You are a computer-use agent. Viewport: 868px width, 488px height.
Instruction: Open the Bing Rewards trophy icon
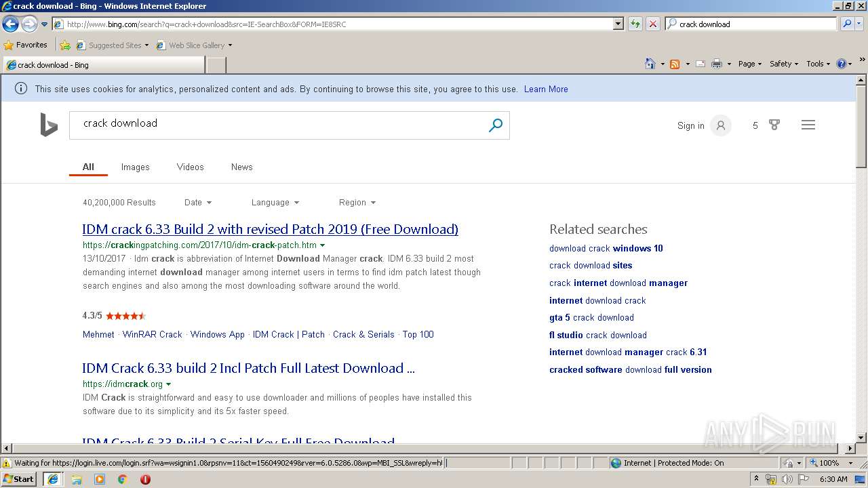point(774,125)
